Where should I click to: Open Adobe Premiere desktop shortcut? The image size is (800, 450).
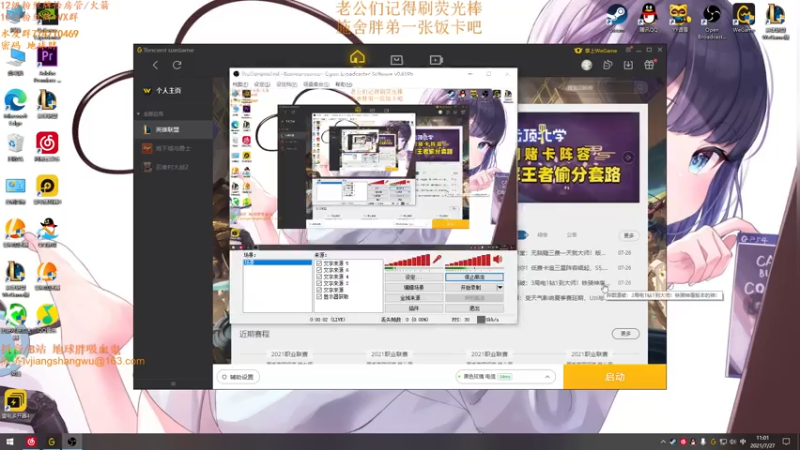click(47, 64)
